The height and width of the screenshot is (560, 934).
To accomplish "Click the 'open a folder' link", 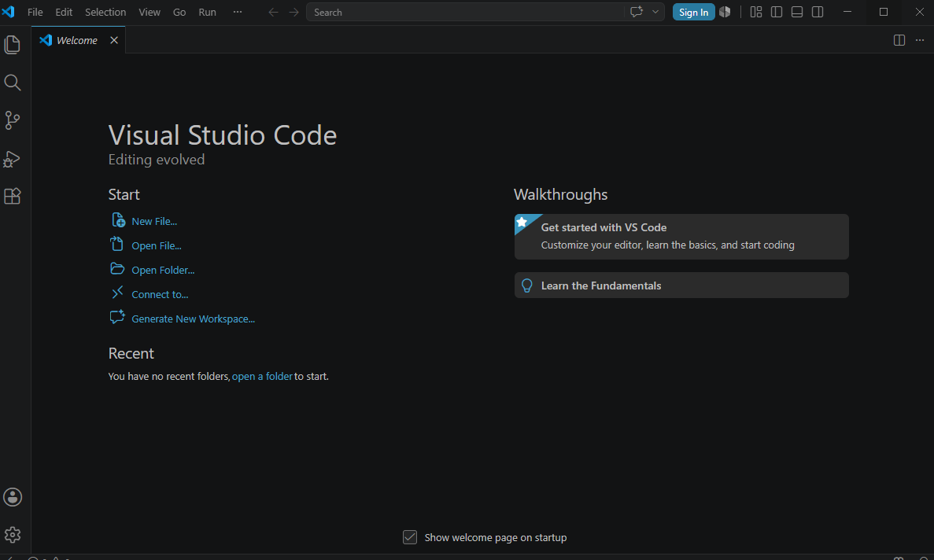I will (262, 376).
